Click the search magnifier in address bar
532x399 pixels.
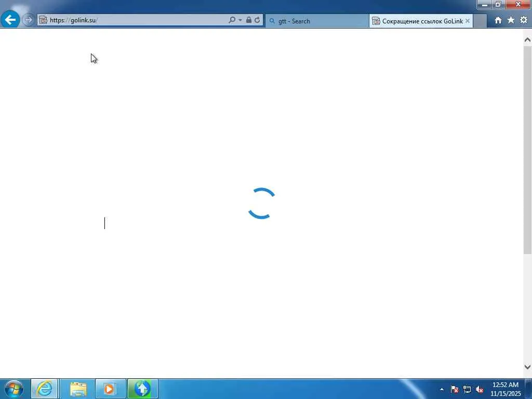point(232,20)
